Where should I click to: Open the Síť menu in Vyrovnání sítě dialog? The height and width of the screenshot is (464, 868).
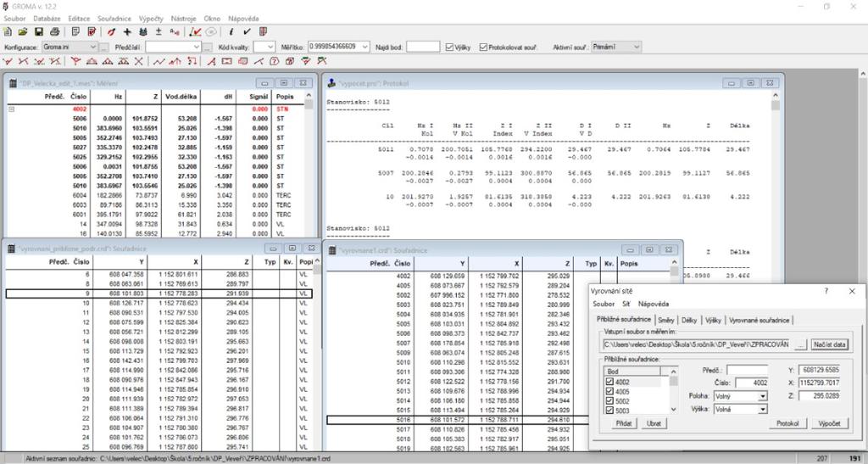point(626,304)
